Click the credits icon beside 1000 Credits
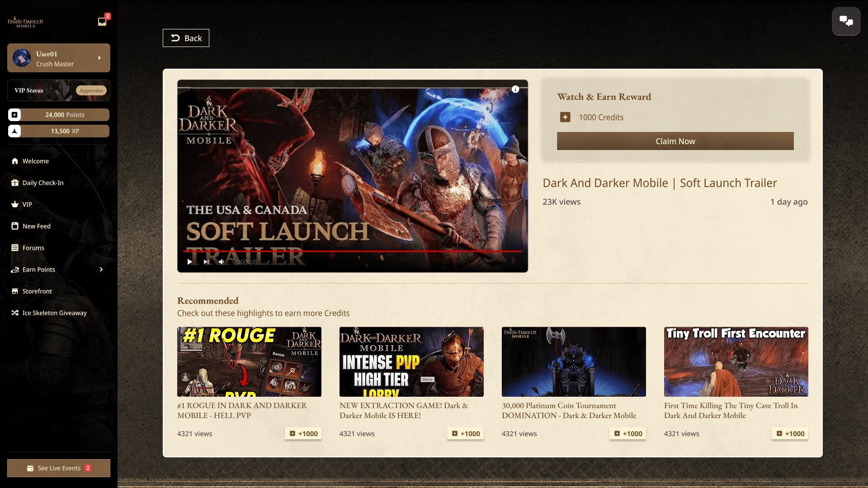The image size is (868, 488). [x=565, y=117]
